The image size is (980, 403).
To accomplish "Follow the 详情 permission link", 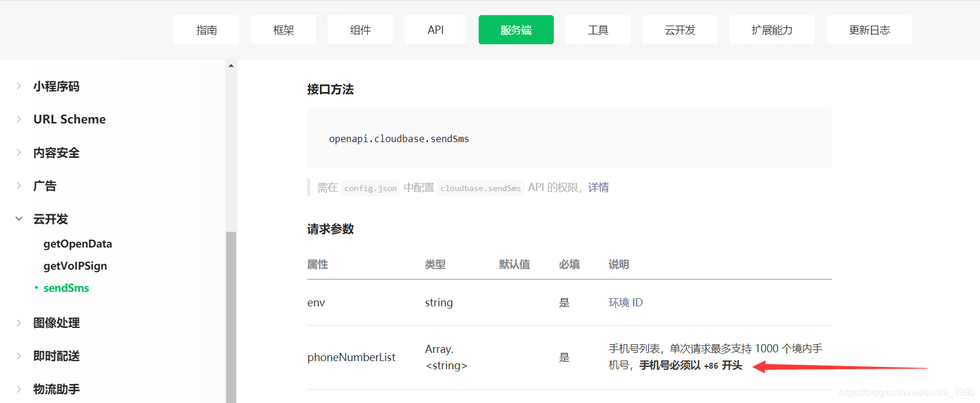I will 598,188.
